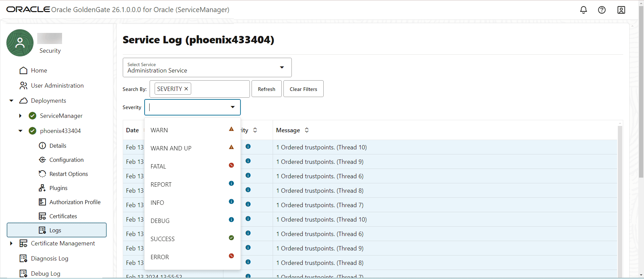Open User Administration
Screen dimensions: 644x279
(x=57, y=86)
